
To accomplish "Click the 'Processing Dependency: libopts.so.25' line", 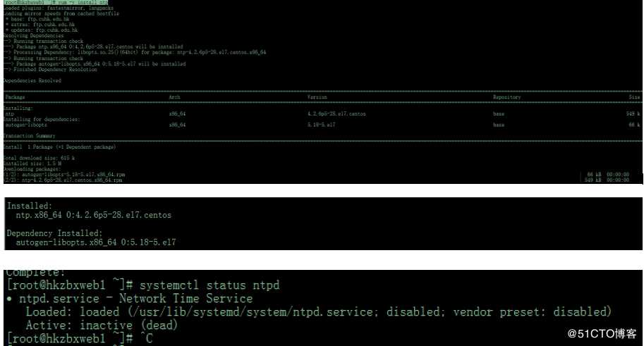I will tap(135, 53).
